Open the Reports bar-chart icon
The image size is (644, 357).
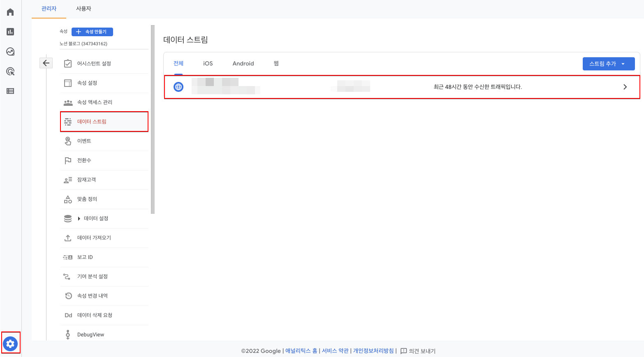pos(10,32)
